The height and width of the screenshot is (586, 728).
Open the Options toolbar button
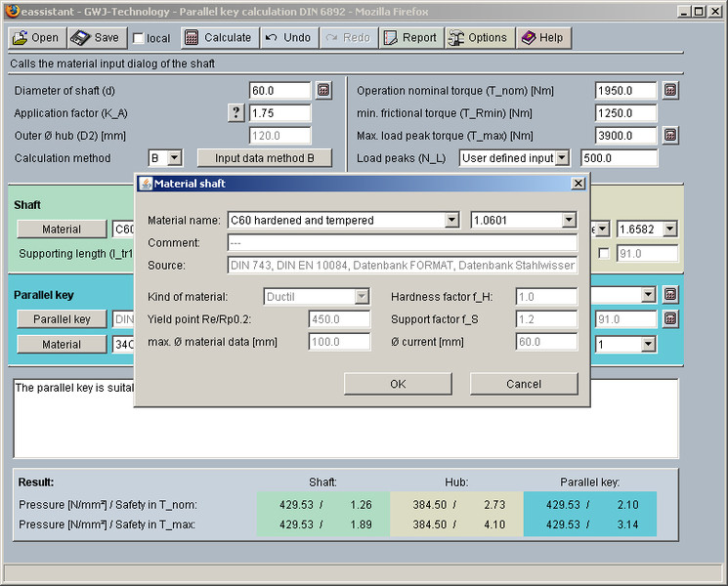[478, 38]
